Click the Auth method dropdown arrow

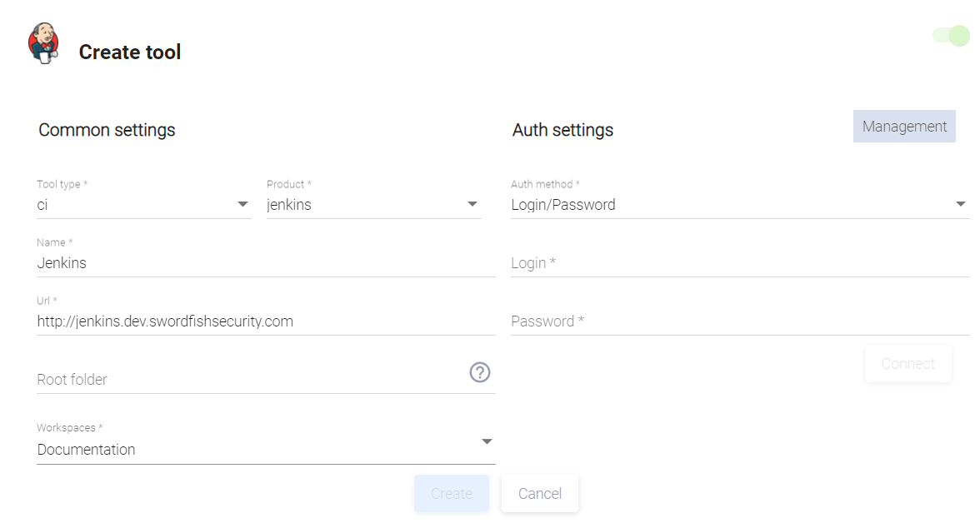pos(960,204)
